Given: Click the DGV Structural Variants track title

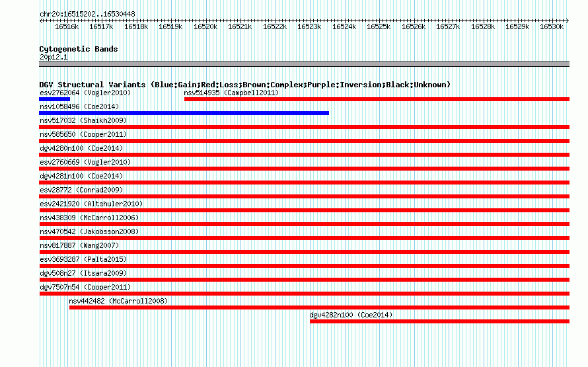Looking at the screenshot, I should pyautogui.click(x=245, y=85).
